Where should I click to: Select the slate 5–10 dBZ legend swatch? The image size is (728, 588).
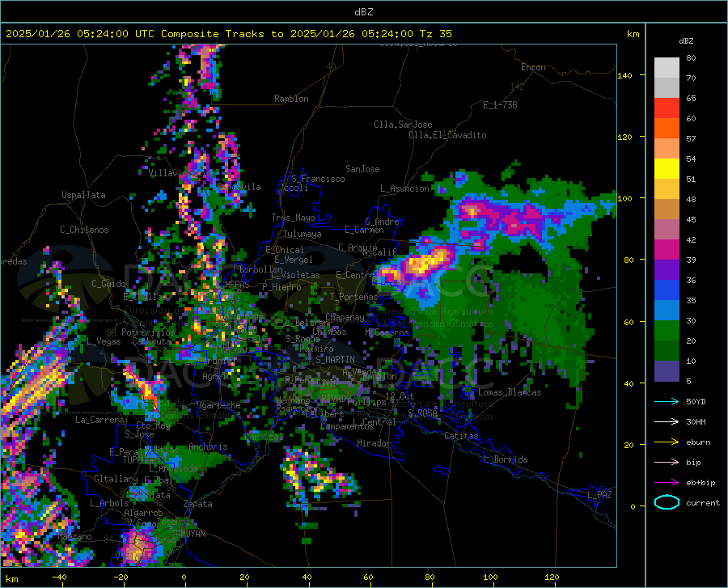pyautogui.click(x=667, y=371)
